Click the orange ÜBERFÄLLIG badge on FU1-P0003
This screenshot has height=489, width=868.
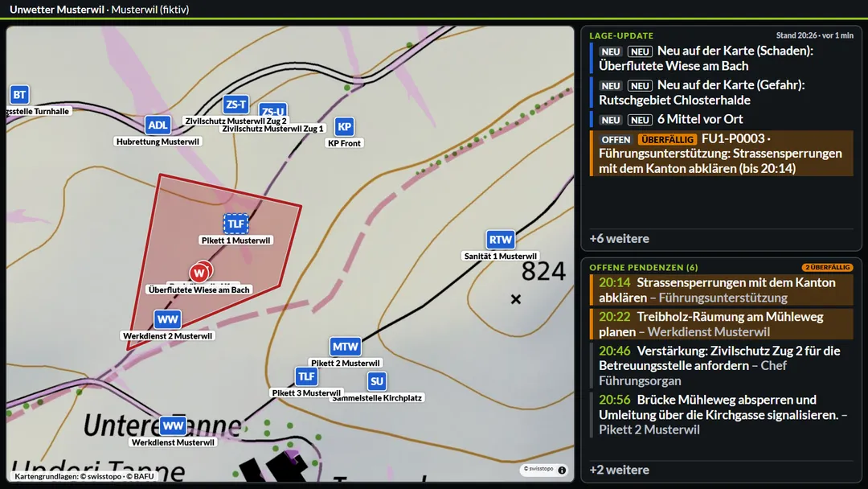pyautogui.click(x=666, y=140)
